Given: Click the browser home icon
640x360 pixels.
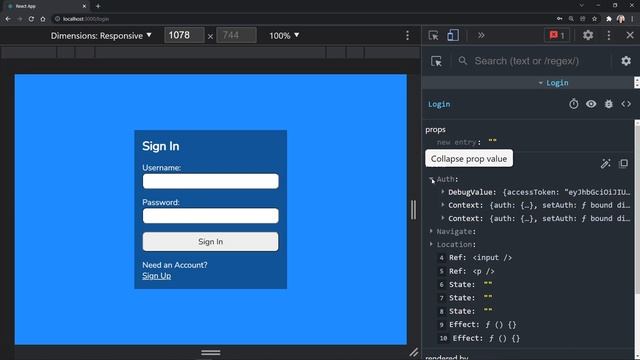Looking at the screenshot, I should click(43, 19).
